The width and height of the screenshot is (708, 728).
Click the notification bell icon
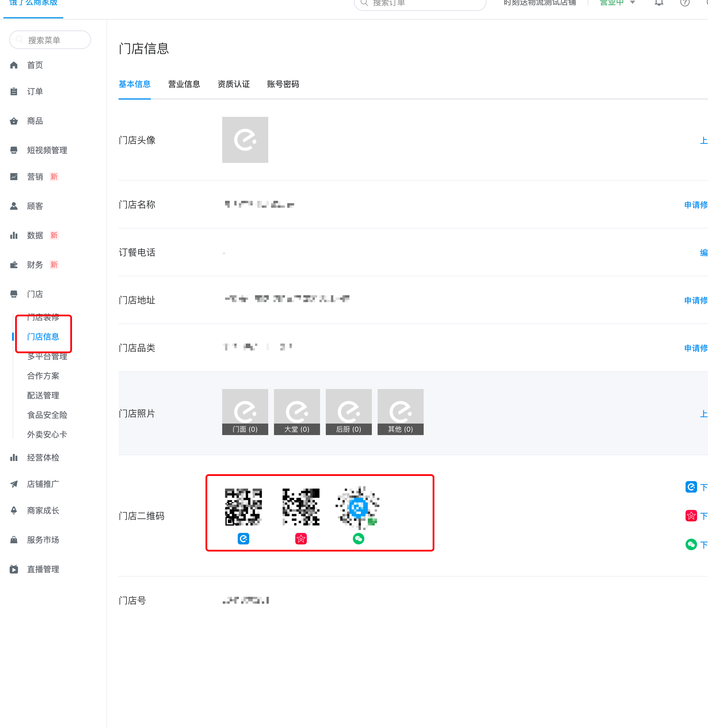(658, 2)
